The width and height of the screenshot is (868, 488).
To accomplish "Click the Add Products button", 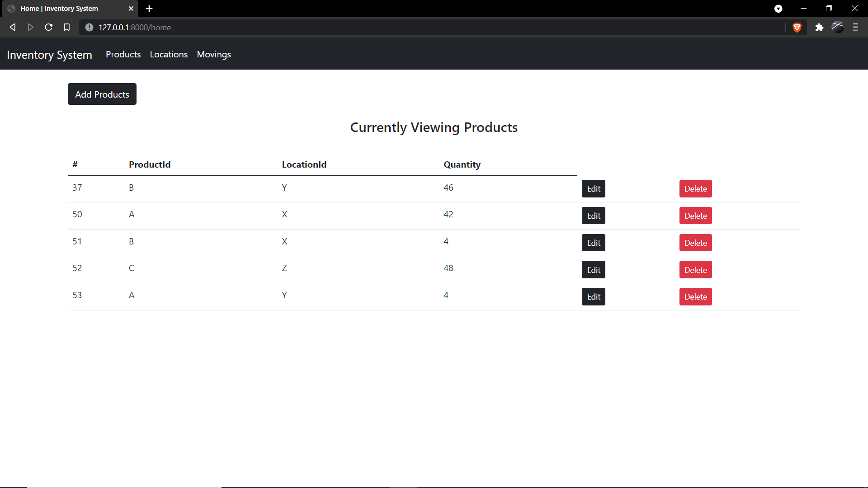I will (x=102, y=94).
